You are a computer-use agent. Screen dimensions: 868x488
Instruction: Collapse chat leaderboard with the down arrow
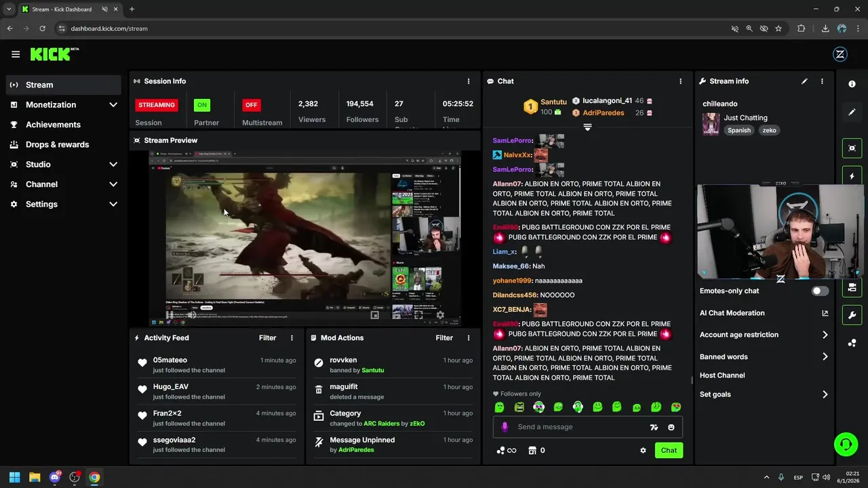coord(587,127)
